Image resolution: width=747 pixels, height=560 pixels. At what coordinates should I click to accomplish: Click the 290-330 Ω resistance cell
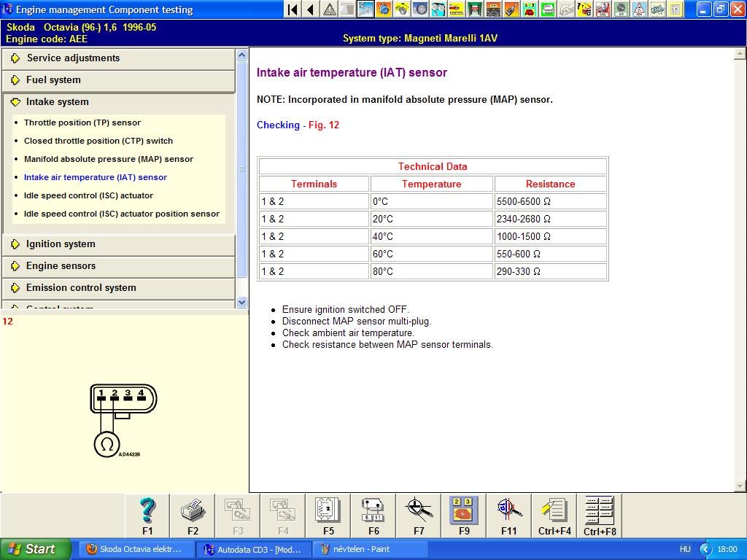tap(550, 271)
